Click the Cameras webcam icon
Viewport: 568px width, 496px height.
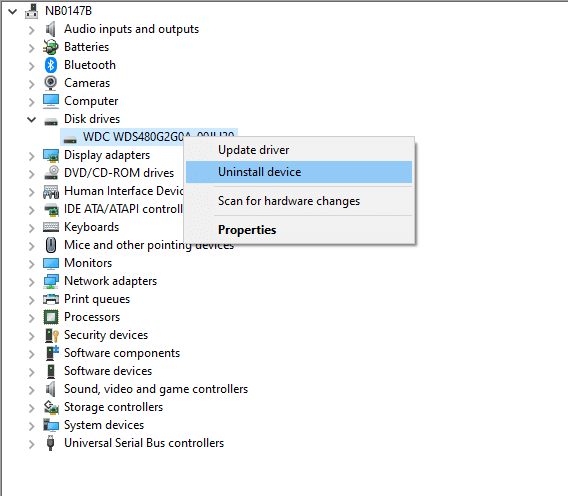click(51, 83)
